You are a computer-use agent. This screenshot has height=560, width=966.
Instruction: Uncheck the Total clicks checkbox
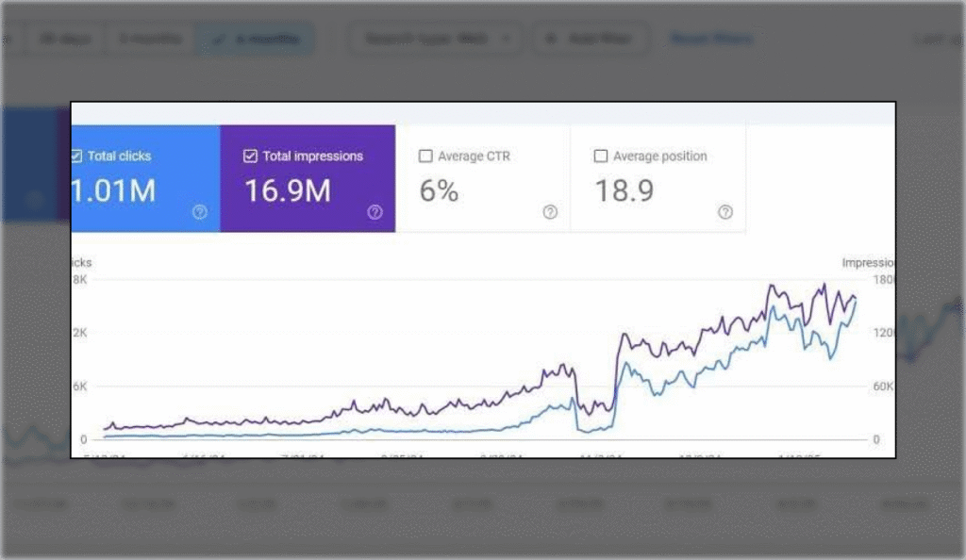click(x=76, y=156)
